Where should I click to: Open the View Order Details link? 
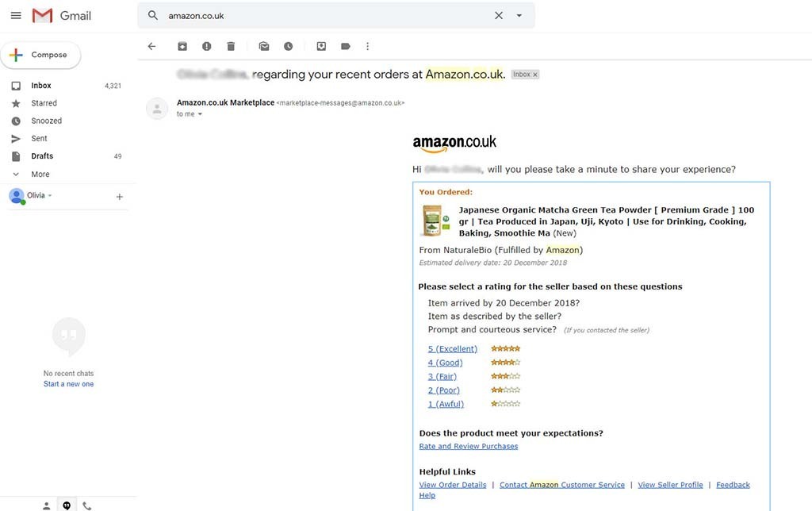point(453,485)
